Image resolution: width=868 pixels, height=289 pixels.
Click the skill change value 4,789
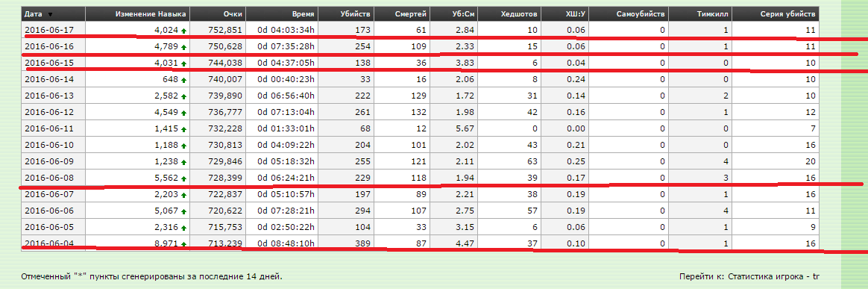tap(166, 47)
